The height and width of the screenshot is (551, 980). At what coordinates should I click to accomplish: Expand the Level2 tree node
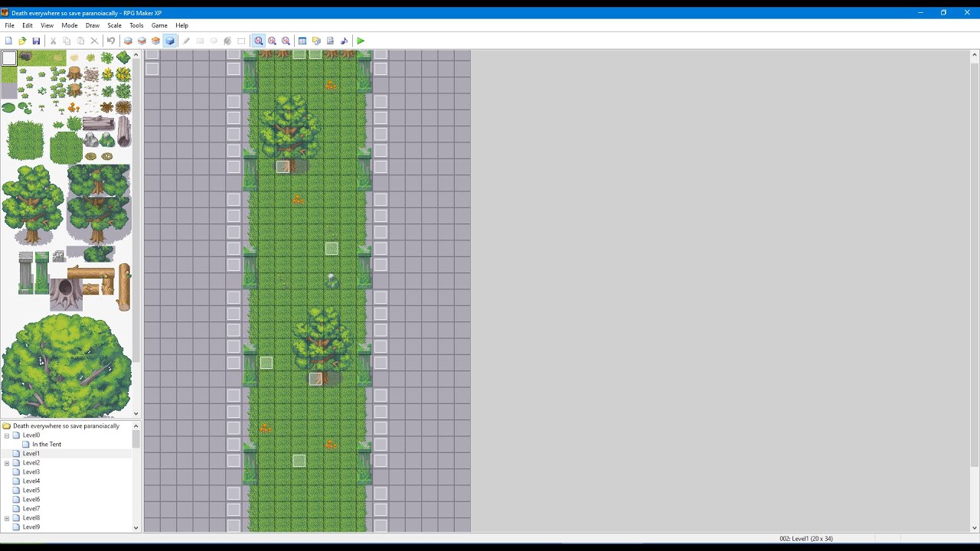7,463
